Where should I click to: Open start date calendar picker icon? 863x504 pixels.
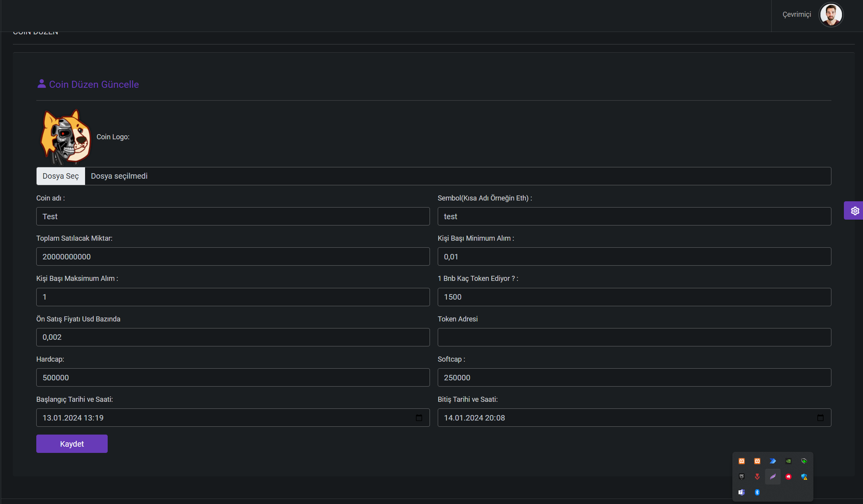[419, 418]
